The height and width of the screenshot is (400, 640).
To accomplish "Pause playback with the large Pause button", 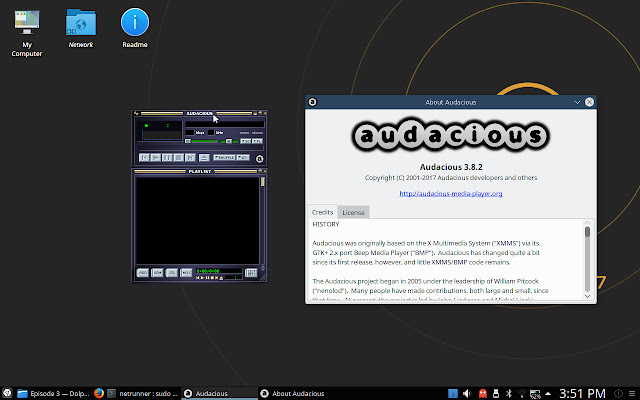I will 167,158.
